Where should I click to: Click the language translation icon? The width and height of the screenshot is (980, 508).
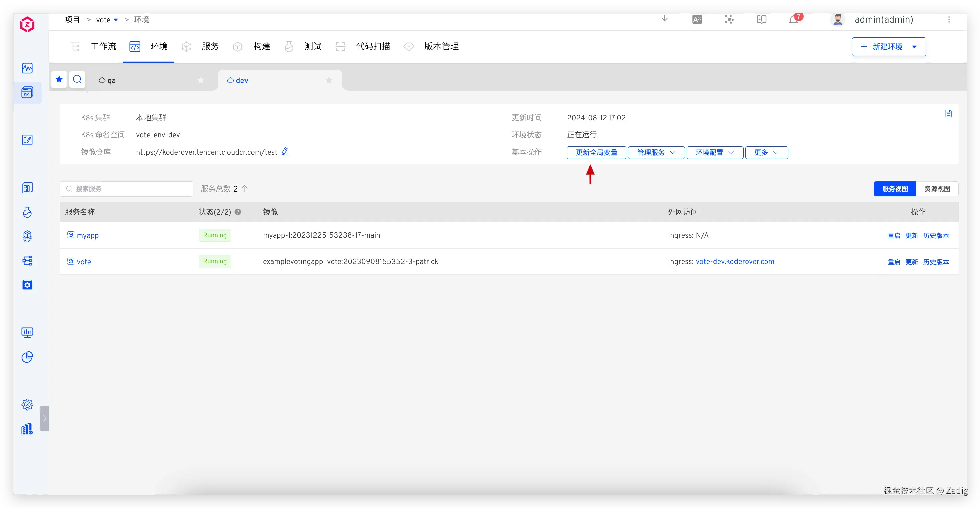(x=697, y=19)
